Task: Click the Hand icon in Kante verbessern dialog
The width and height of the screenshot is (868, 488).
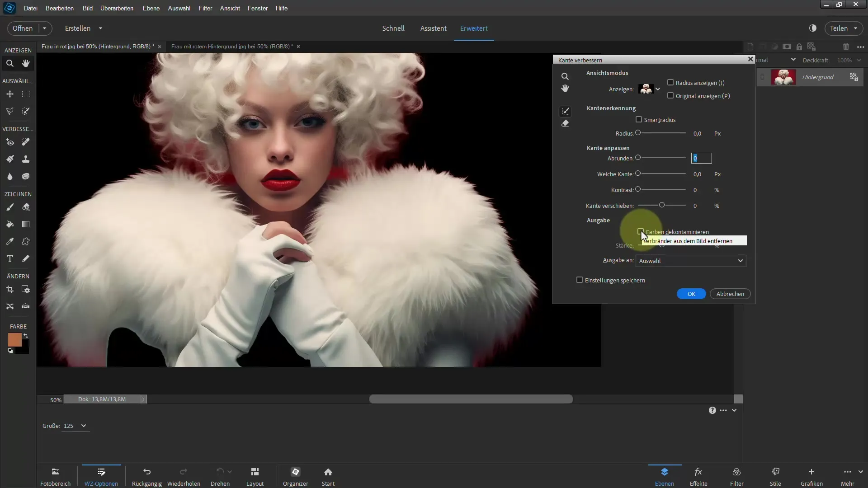Action: [x=565, y=89]
